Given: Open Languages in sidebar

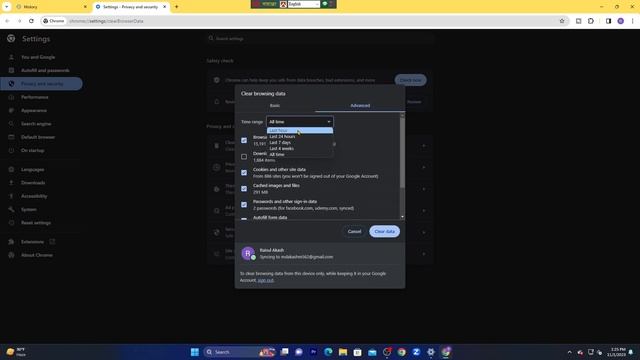Looking at the screenshot, I should (x=33, y=169).
